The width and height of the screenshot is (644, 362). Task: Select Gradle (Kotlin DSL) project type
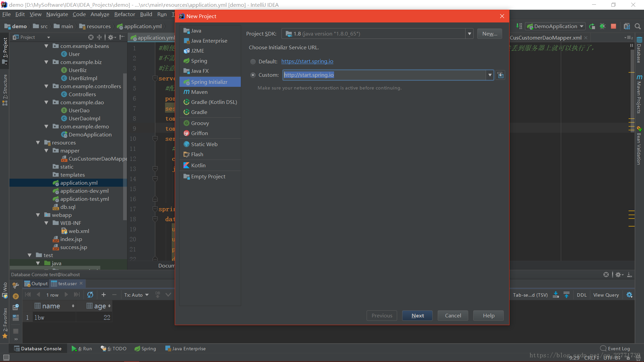click(x=210, y=102)
